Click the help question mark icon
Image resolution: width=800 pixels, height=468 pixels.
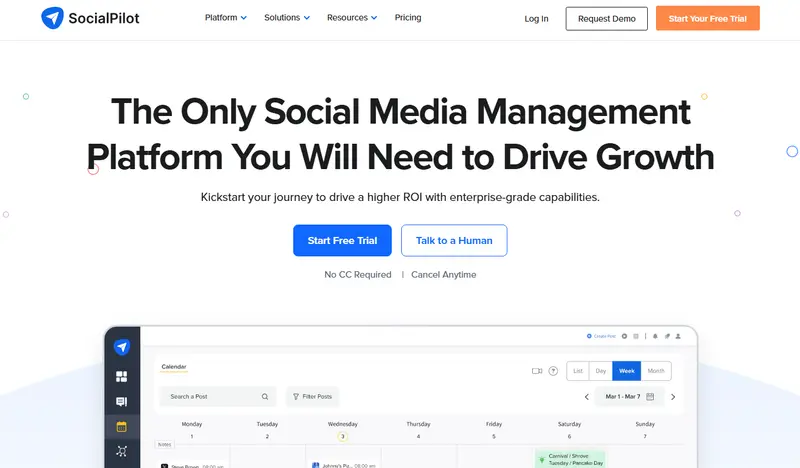553,371
